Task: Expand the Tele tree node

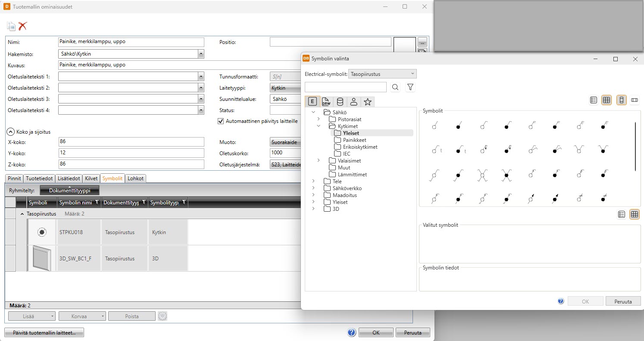Action: [x=313, y=181]
